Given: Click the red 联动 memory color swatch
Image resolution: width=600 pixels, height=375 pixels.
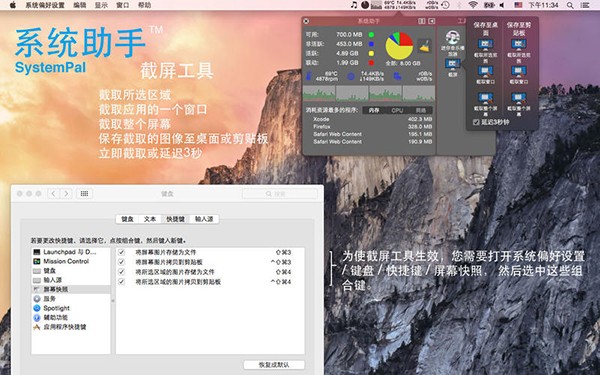Looking at the screenshot, I should 371,63.
